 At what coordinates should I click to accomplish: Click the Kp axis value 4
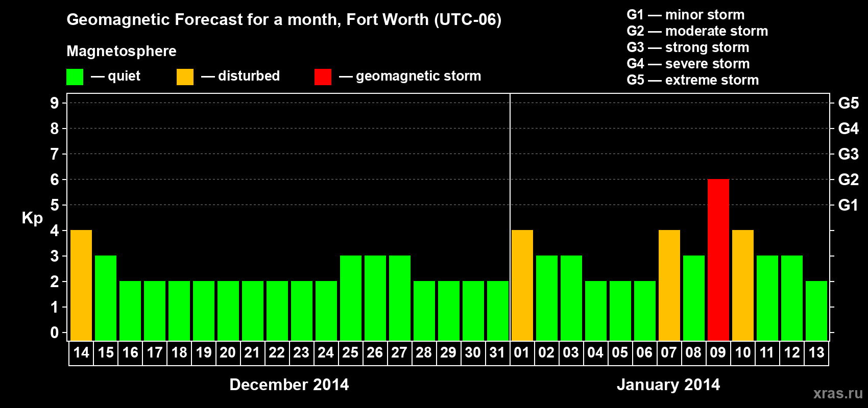click(55, 231)
